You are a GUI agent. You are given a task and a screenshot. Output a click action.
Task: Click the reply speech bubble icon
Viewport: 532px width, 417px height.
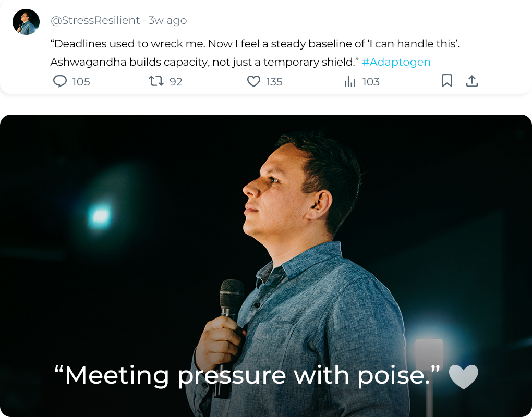click(61, 81)
